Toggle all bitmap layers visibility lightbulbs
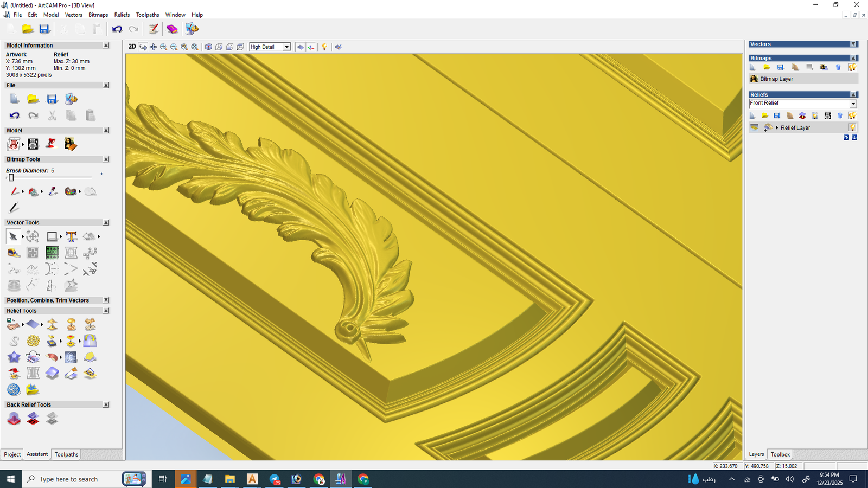 coord(852,67)
